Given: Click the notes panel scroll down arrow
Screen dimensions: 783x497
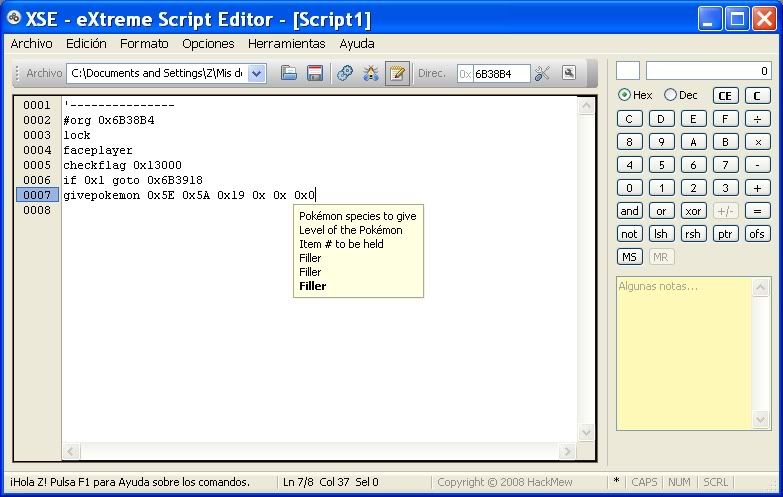Looking at the screenshot, I should pos(761,420).
